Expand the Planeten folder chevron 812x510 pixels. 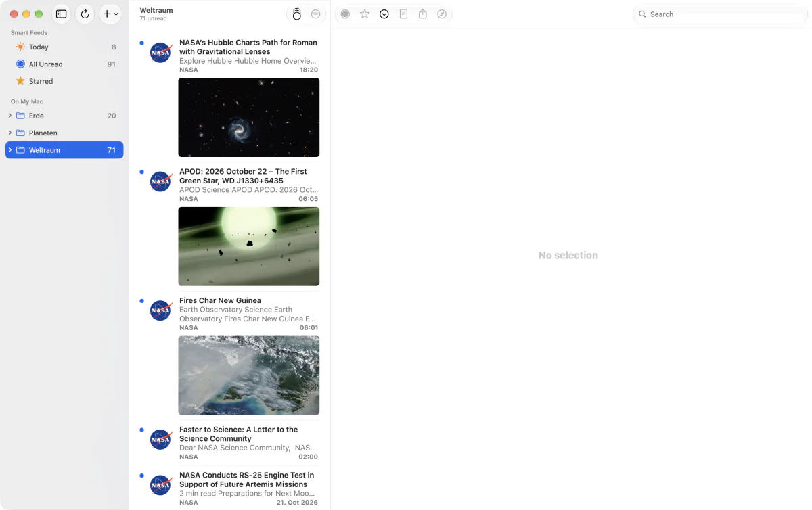tap(10, 133)
